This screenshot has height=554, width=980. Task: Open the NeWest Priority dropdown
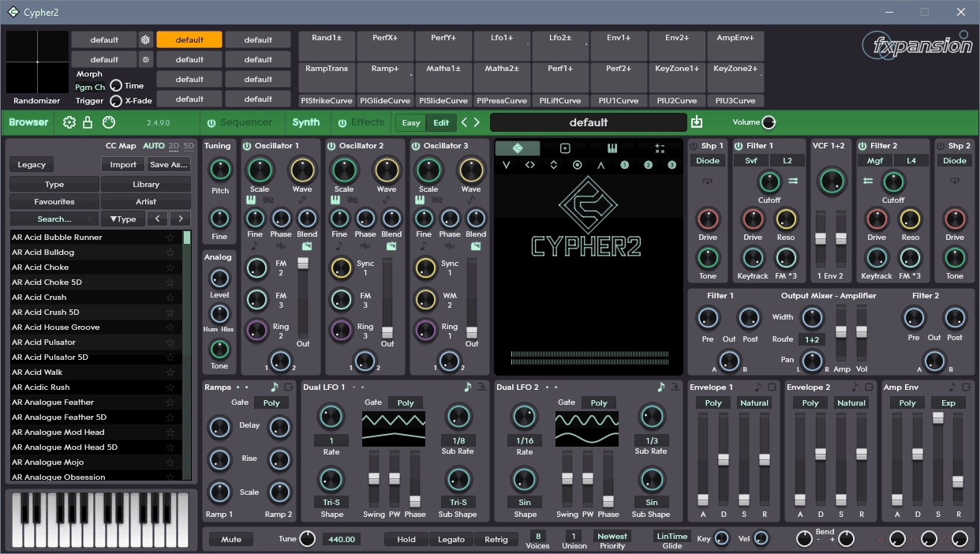pos(612,536)
